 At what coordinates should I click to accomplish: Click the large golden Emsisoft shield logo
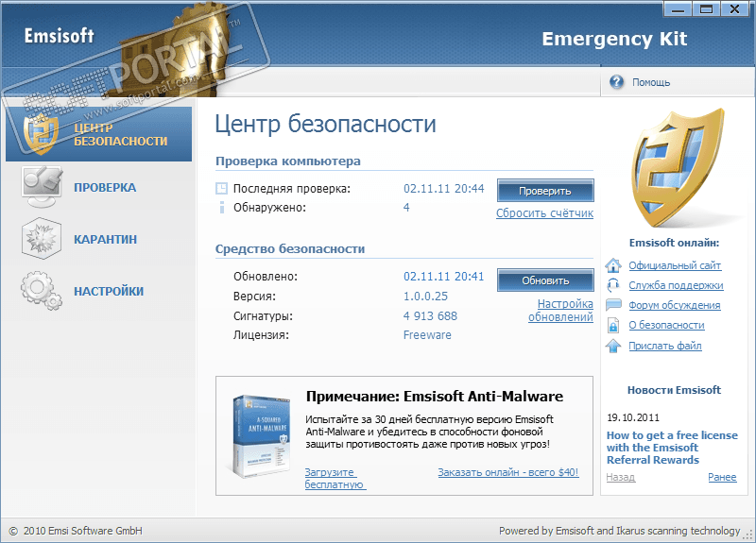click(679, 167)
